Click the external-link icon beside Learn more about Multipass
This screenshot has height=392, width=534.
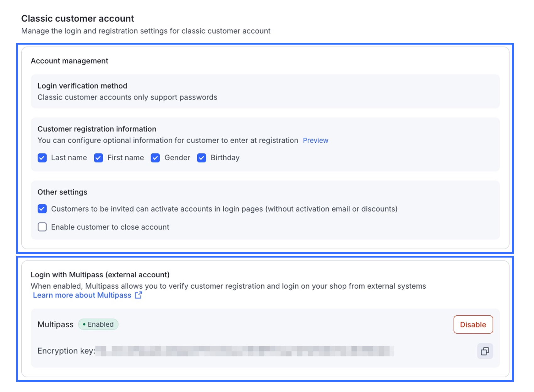tap(138, 295)
